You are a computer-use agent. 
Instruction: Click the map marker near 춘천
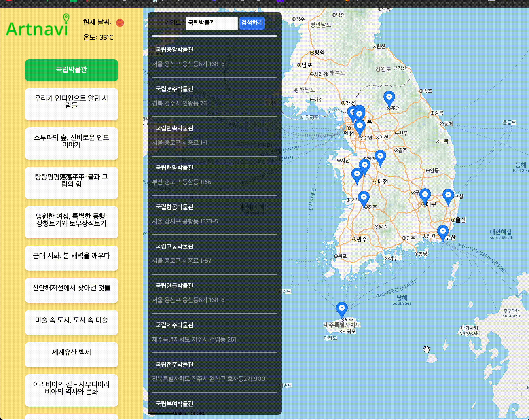(389, 98)
